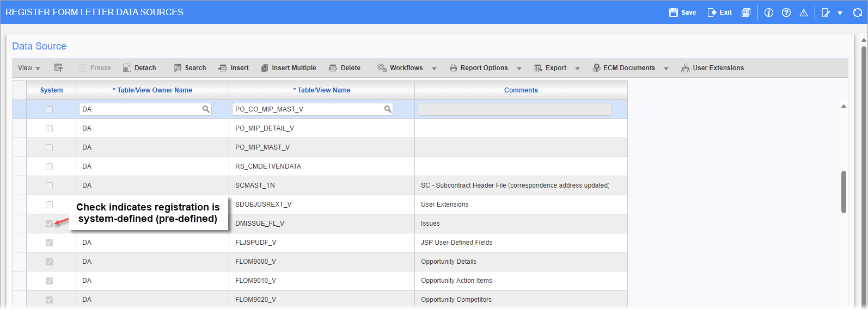This screenshot has height=310, width=868.
Task: Click the warning triangle icon
Action: pyautogui.click(x=804, y=13)
